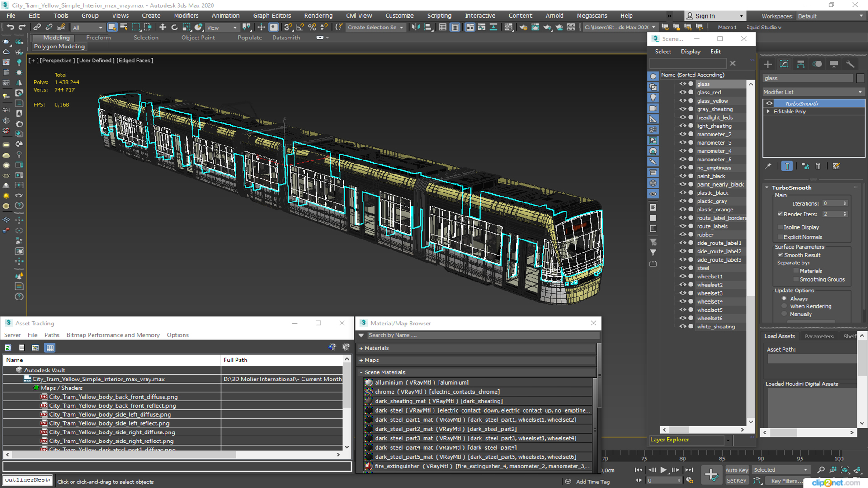868x488 pixels.
Task: Open the Graph Editors menu
Action: (272, 15)
